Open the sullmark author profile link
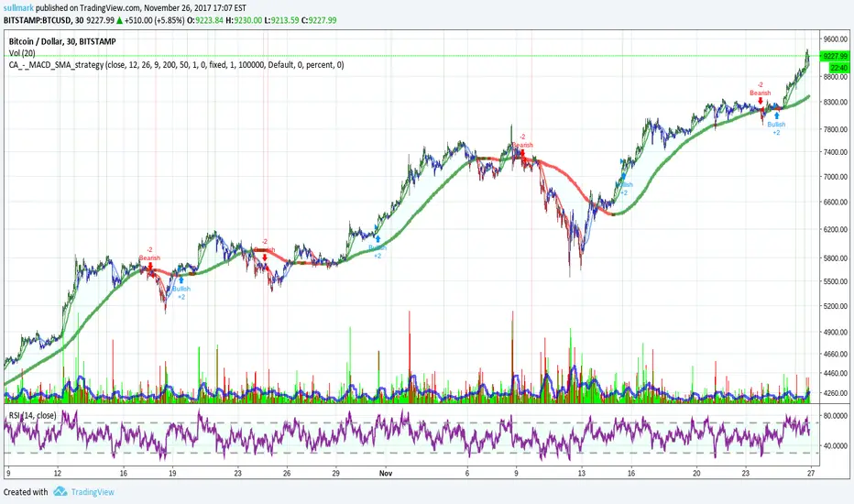This screenshot has width=854, height=504. (18, 8)
